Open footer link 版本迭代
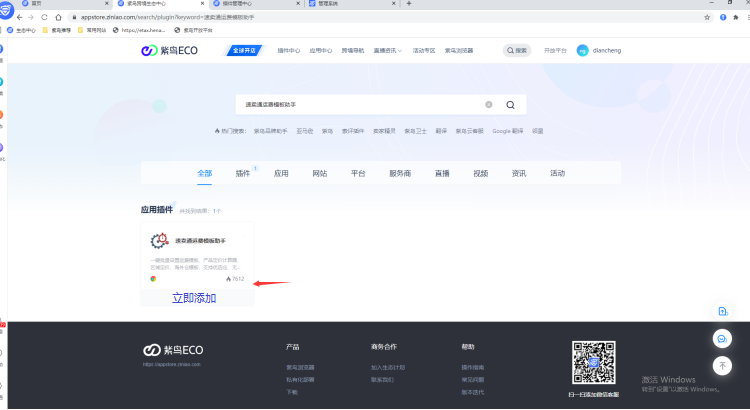The width and height of the screenshot is (750, 410). click(473, 392)
